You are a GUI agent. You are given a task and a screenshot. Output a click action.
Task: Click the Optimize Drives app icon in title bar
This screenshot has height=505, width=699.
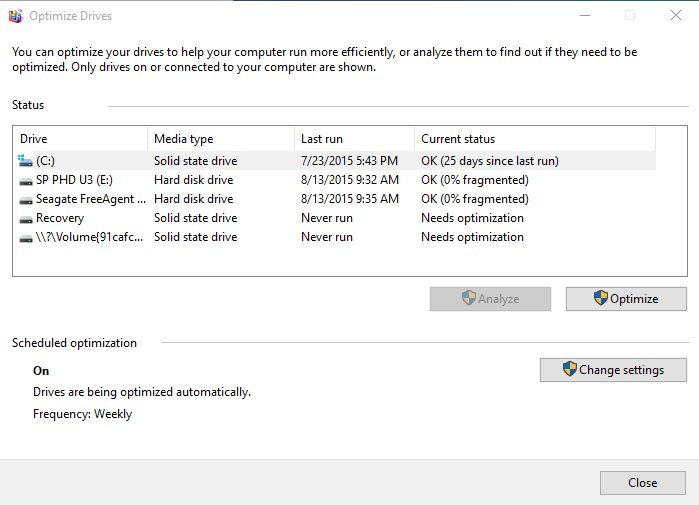(x=16, y=16)
